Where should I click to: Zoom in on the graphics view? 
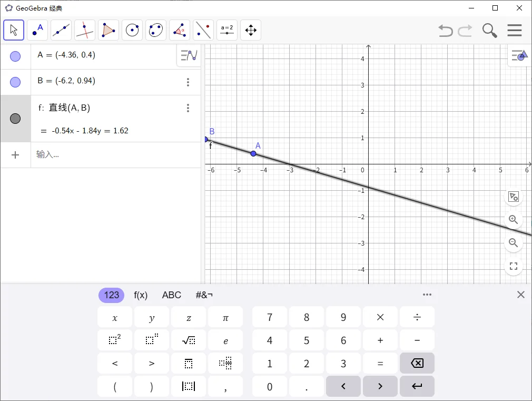point(514,220)
